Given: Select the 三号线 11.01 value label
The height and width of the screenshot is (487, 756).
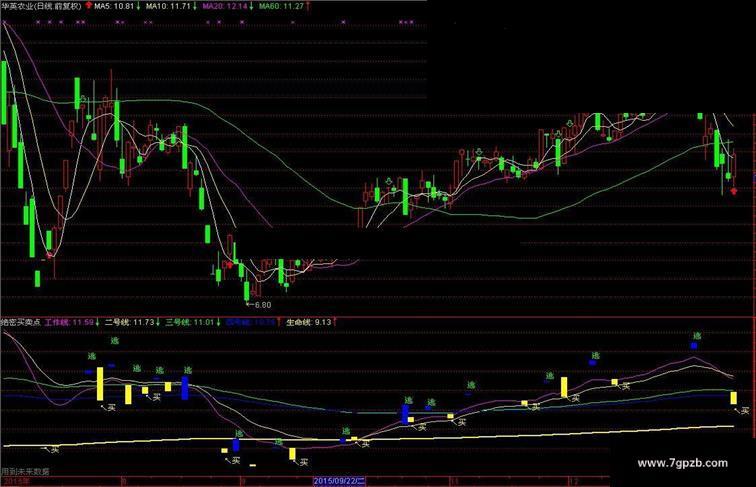Looking at the screenshot, I should click(189, 322).
